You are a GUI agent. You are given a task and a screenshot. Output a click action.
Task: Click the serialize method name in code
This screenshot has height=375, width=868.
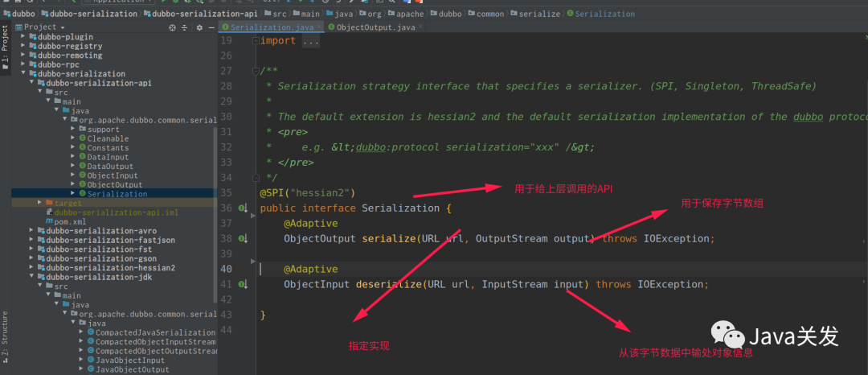point(389,239)
